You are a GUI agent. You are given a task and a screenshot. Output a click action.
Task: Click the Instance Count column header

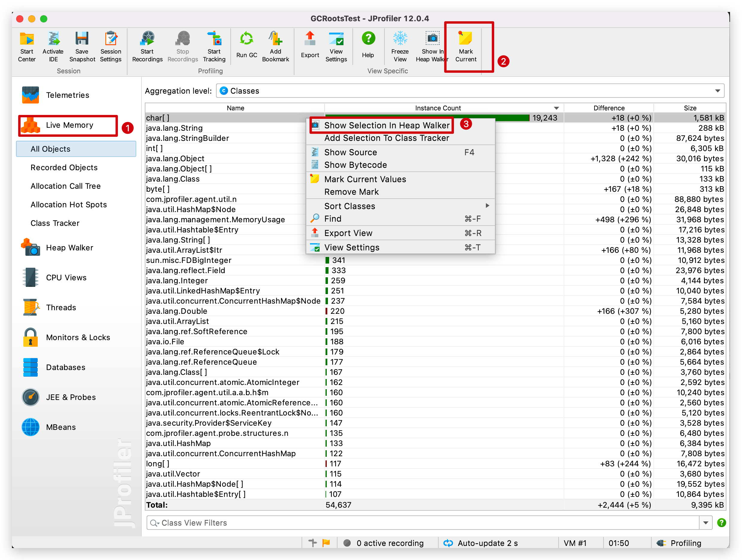[x=437, y=108]
